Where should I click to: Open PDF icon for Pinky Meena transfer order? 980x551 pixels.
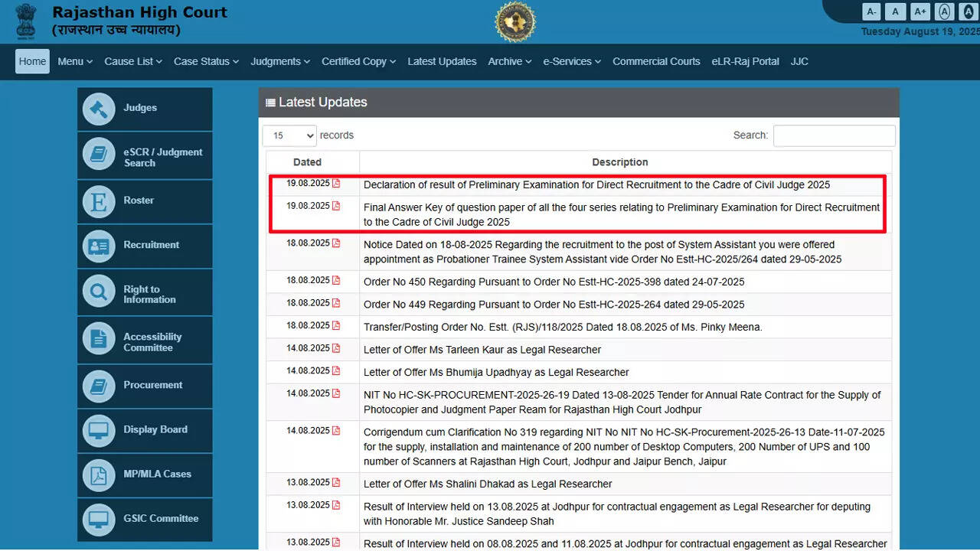click(336, 326)
